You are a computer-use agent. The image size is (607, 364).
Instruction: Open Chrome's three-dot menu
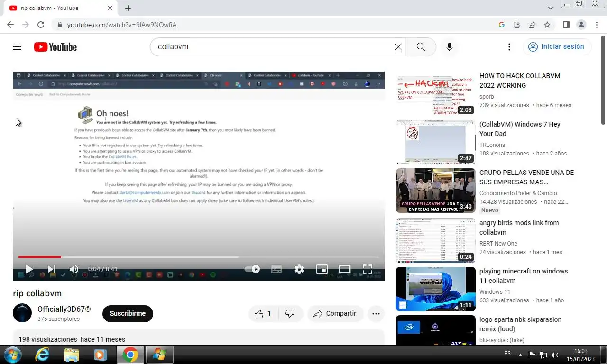597,25
